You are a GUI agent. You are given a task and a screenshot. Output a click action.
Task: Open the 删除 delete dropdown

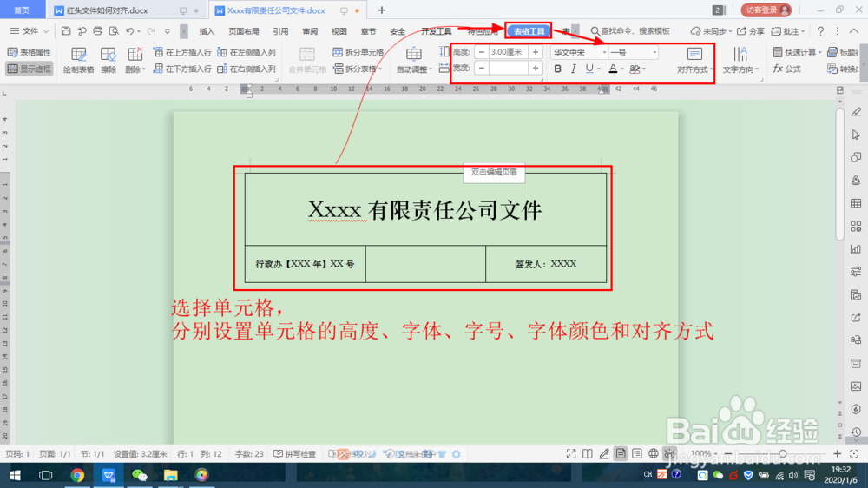click(x=135, y=61)
